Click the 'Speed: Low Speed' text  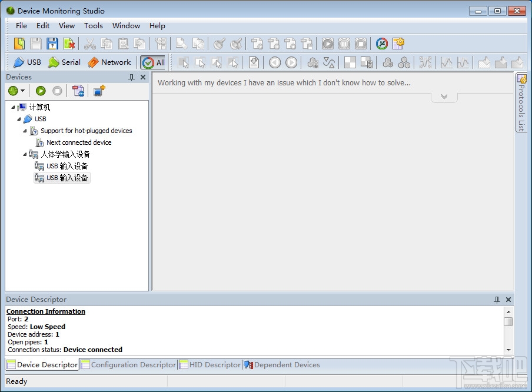(36, 327)
